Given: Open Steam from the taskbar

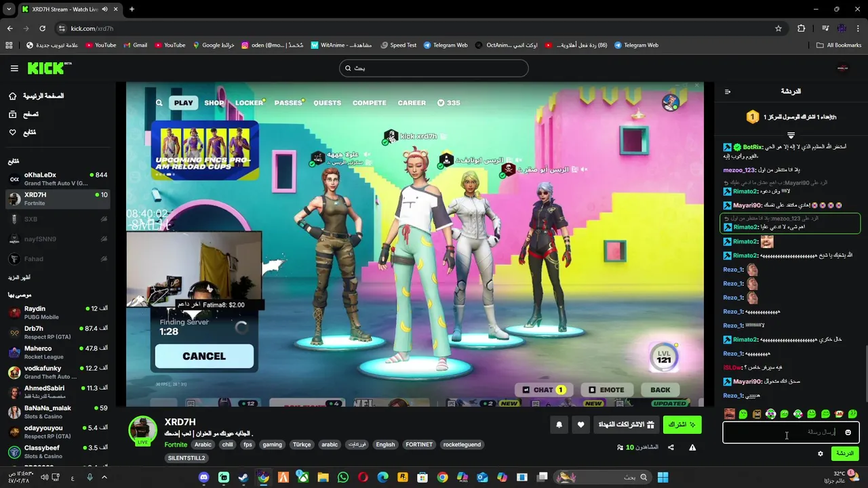Looking at the screenshot, I should point(243,477).
